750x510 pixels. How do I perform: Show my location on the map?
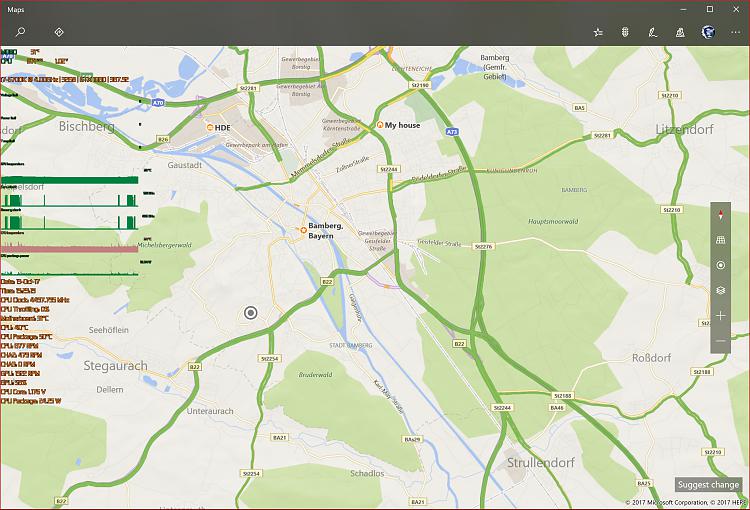point(720,265)
